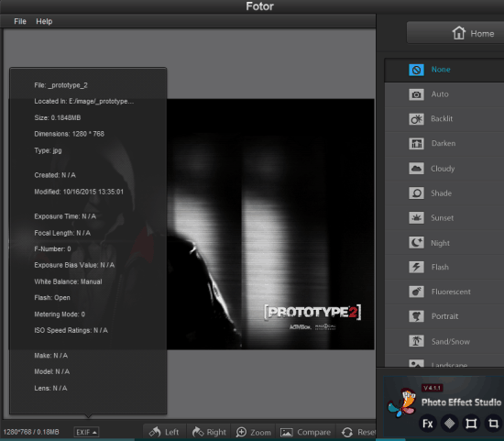Click the 'Type: jpg' entry
The width and height of the screenshot is (504, 441).
[x=48, y=150]
